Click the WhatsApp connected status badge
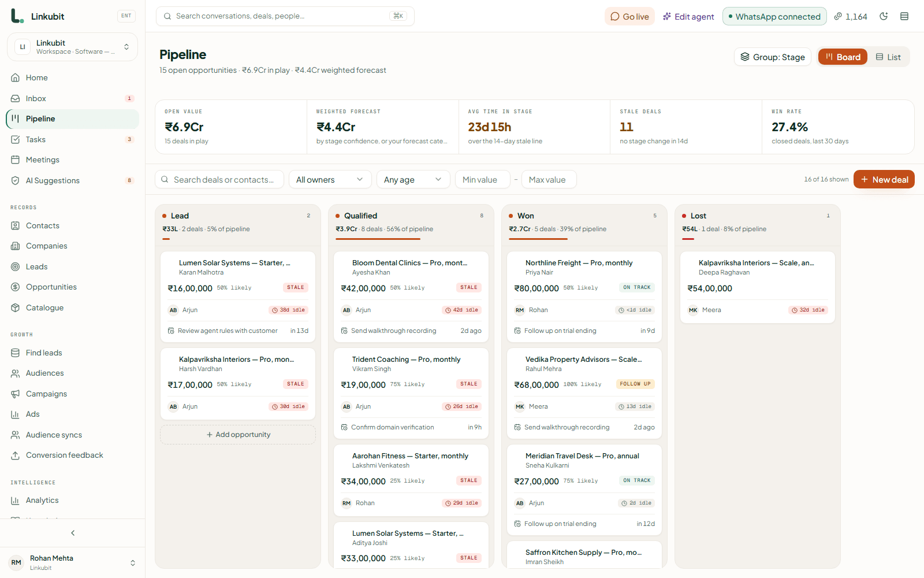This screenshot has height=578, width=924. coord(774,16)
